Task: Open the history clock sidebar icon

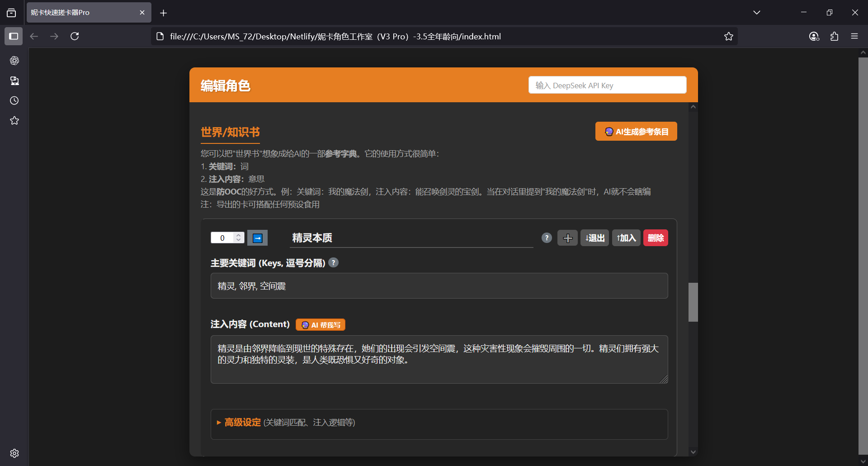Action: pos(14,100)
